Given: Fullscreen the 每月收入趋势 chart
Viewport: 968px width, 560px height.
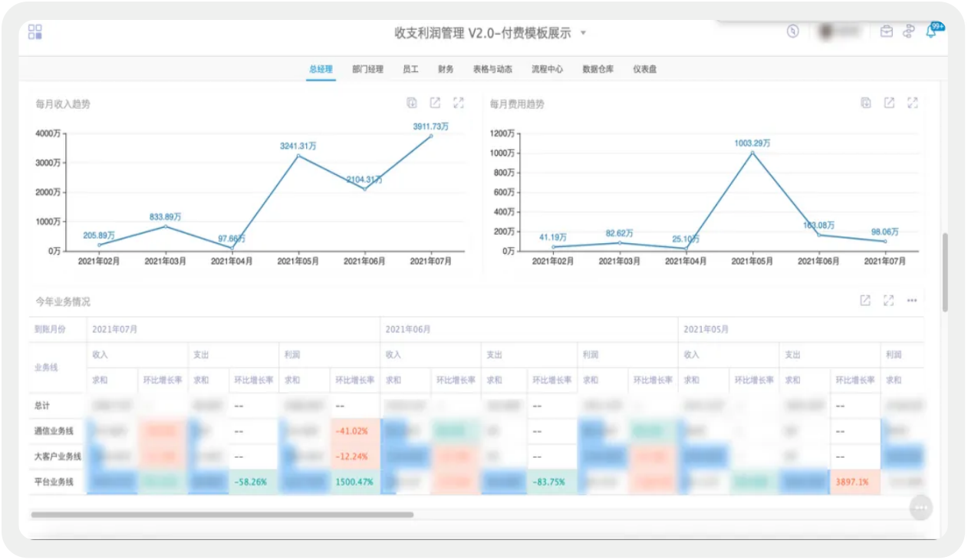Looking at the screenshot, I should click(459, 103).
